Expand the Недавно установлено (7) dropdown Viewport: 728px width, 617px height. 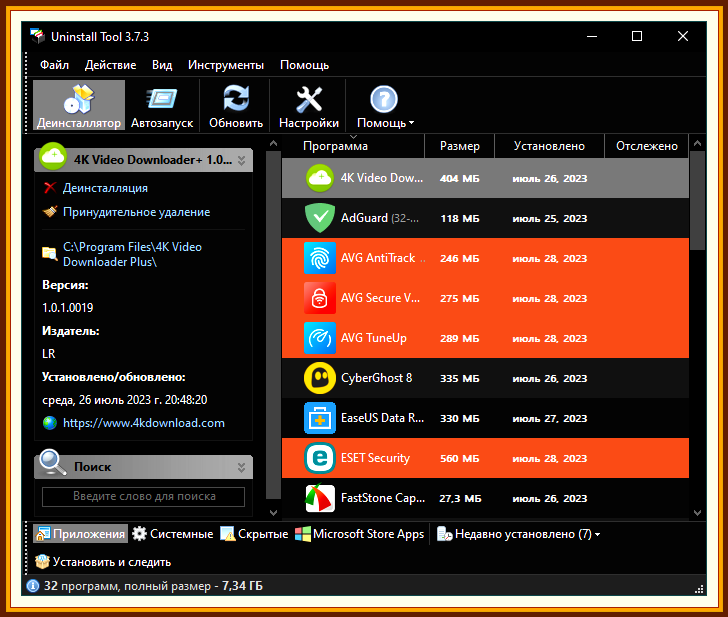coord(598,534)
